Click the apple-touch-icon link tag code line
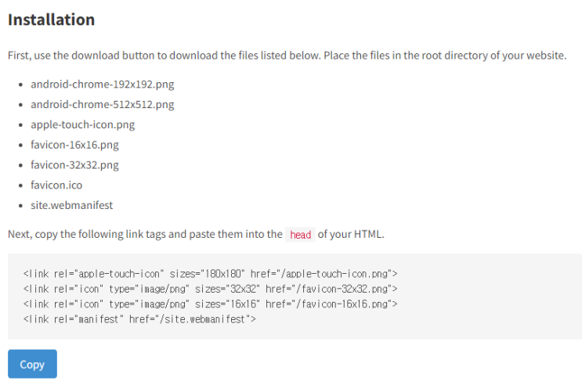This screenshot has height=392, width=582. coord(210,274)
